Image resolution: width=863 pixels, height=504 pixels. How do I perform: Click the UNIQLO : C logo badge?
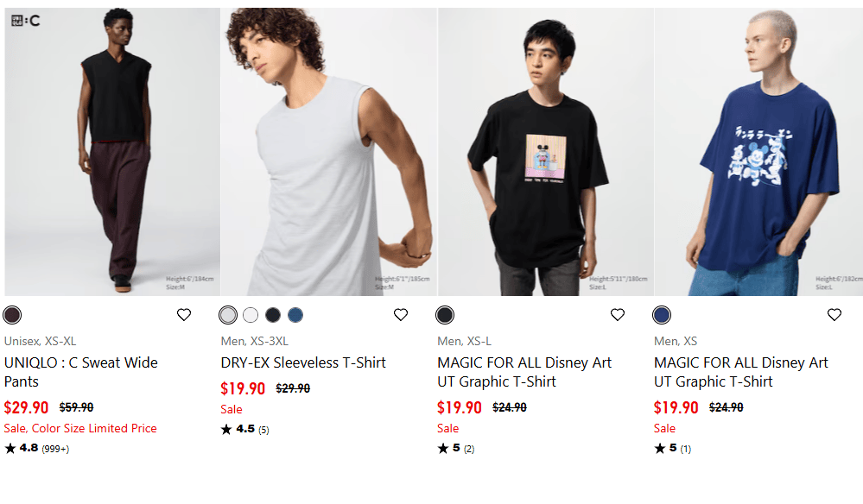pyautogui.click(x=26, y=20)
